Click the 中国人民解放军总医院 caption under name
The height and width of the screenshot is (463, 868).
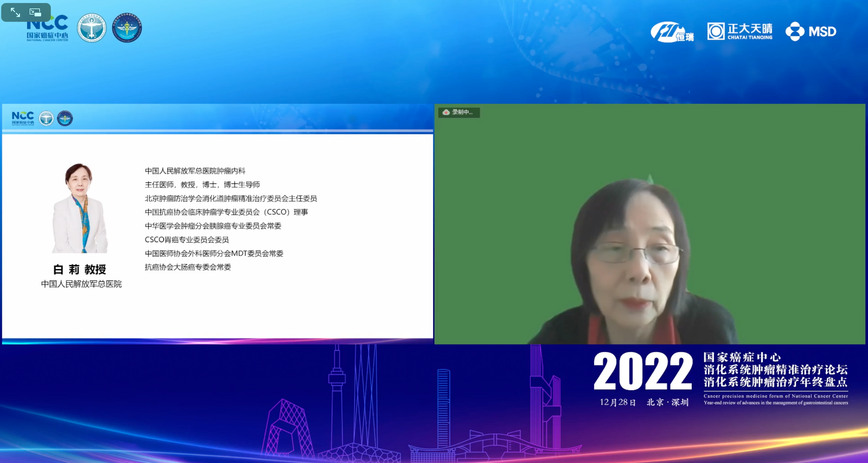point(81,284)
